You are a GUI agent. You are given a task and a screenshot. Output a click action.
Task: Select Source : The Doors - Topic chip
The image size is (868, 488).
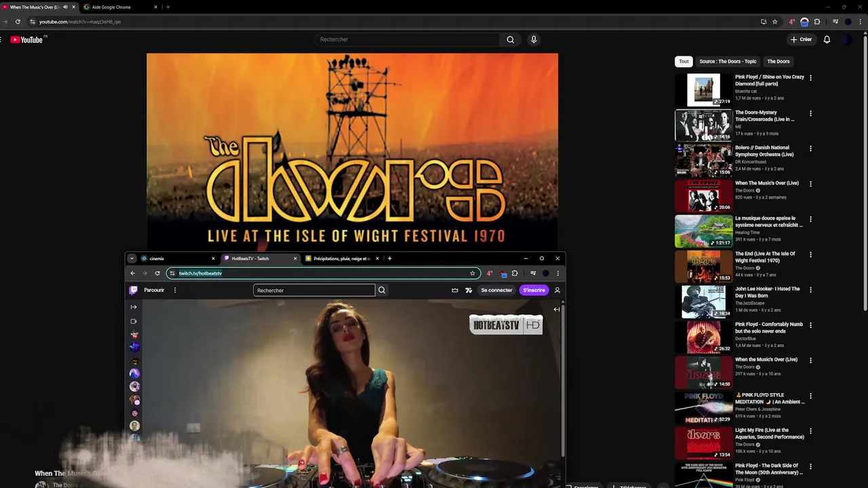728,62
